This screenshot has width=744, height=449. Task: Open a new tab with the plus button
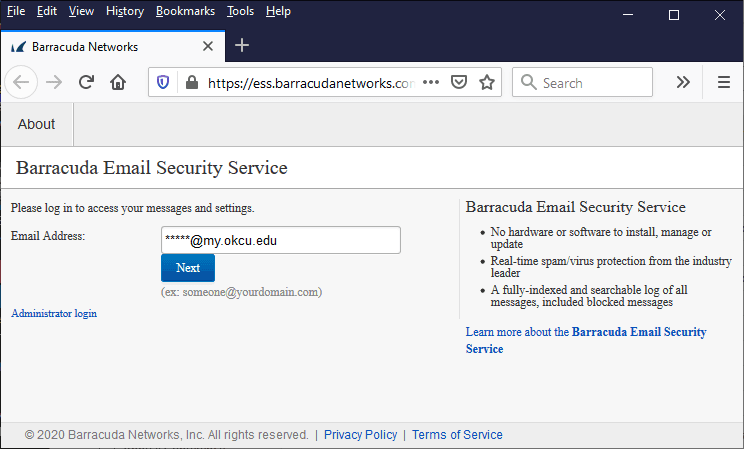(242, 46)
